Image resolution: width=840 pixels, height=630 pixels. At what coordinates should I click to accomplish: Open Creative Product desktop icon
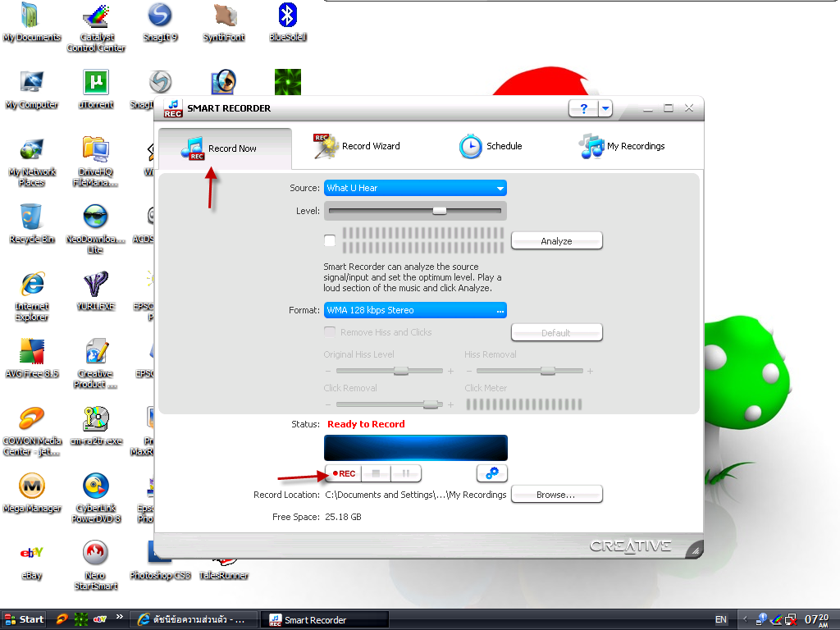(95, 363)
